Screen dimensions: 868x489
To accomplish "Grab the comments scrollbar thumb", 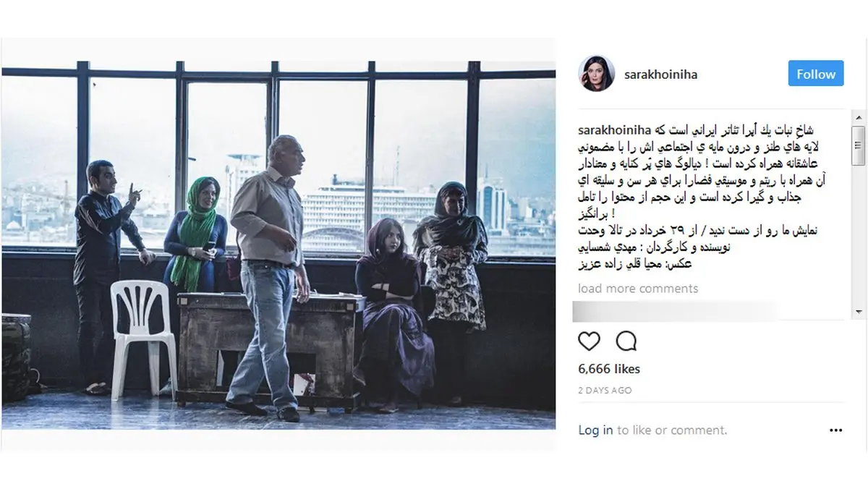I will [x=858, y=146].
